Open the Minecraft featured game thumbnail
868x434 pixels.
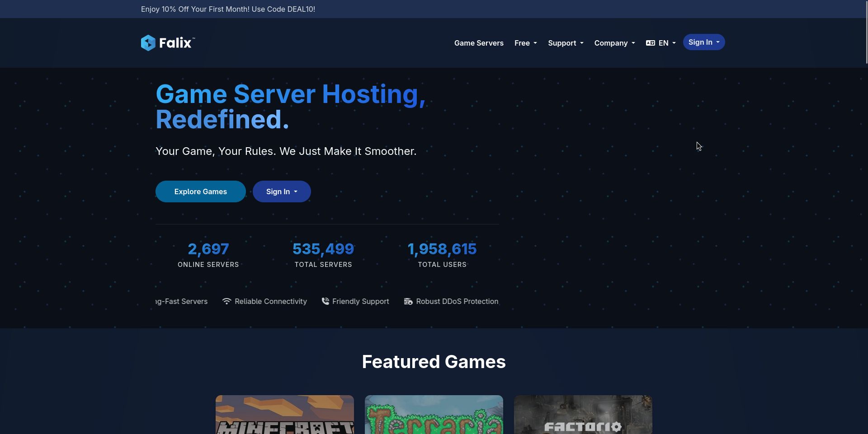(284, 414)
